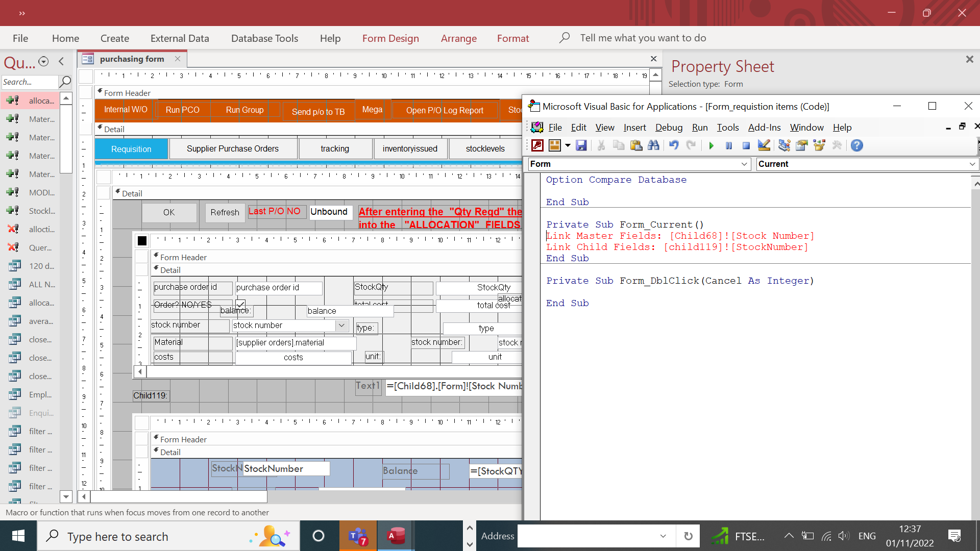Screen dimensions: 980x551
Task: Click the Cut scissors icon in VBA toolbar
Action: (x=601, y=145)
